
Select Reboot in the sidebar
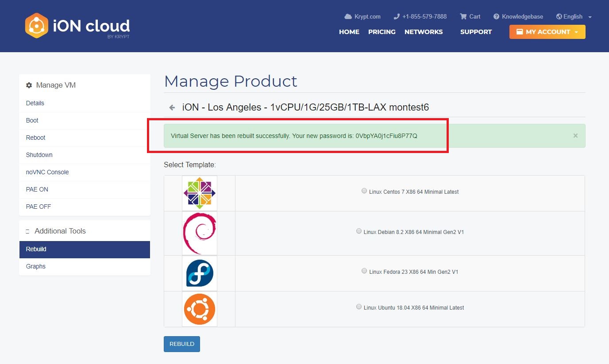pos(85,138)
